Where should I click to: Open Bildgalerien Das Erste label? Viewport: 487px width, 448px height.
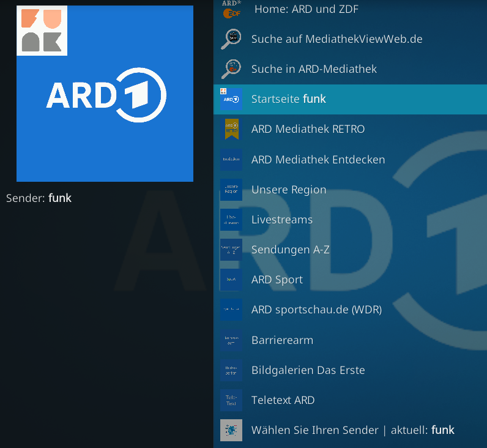tap(308, 370)
